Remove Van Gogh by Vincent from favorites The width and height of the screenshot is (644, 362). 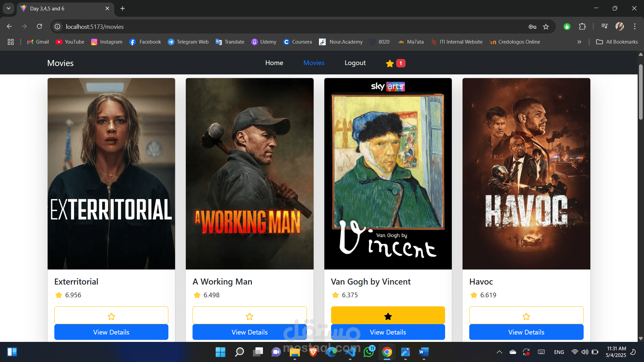(x=388, y=316)
